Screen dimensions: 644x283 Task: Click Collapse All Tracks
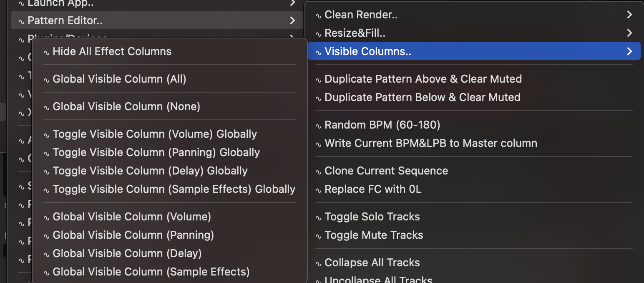pyautogui.click(x=372, y=263)
